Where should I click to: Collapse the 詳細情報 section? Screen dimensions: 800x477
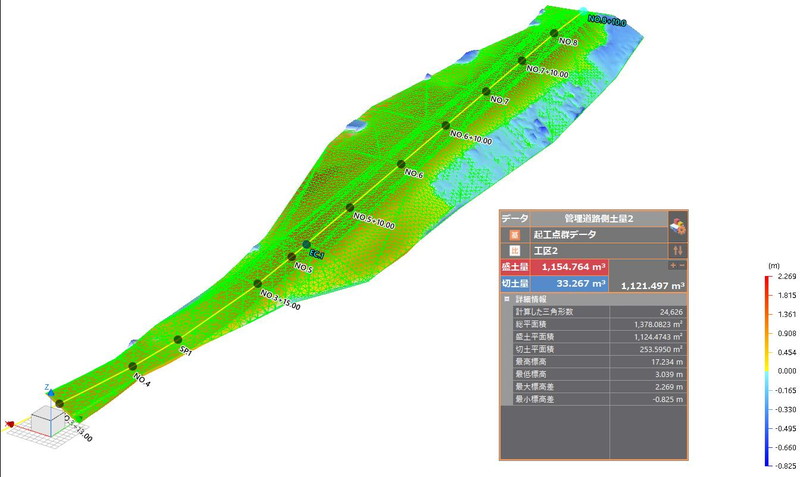tap(507, 298)
